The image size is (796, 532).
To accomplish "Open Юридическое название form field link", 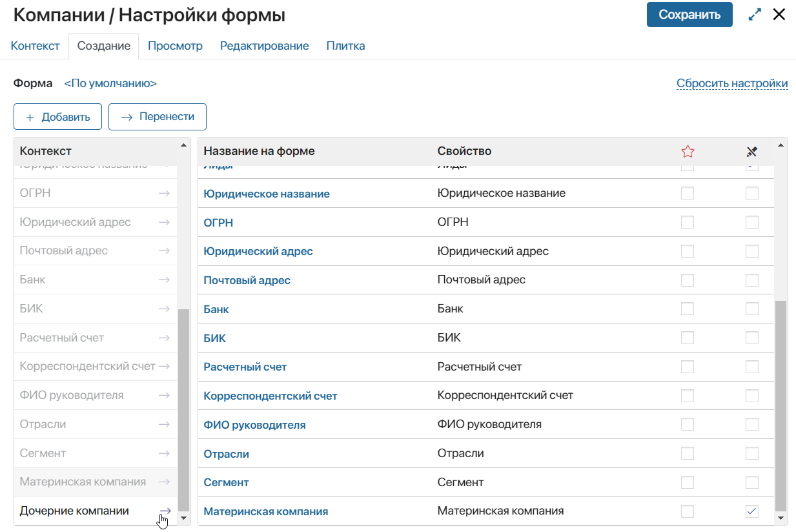I will point(267,194).
